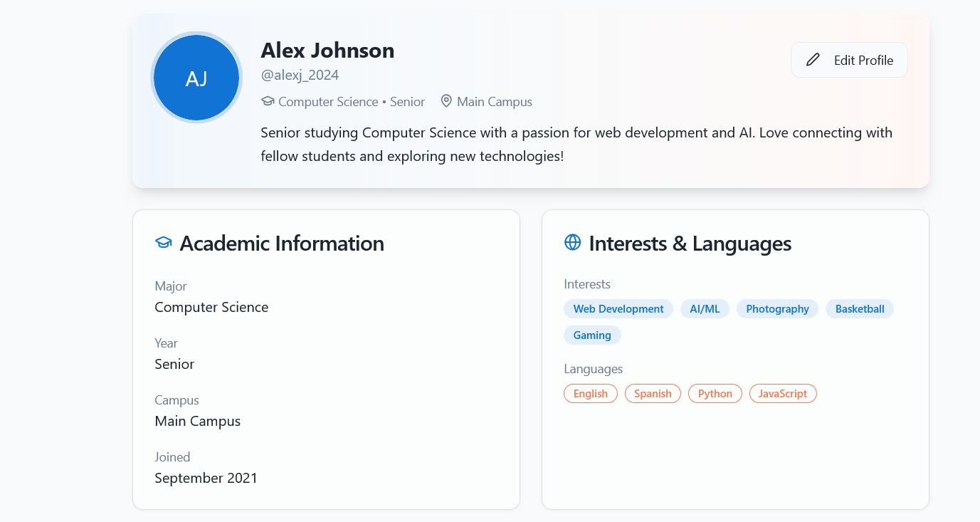Click the Spanish language chip
The width and height of the screenshot is (980, 522).
tap(653, 394)
